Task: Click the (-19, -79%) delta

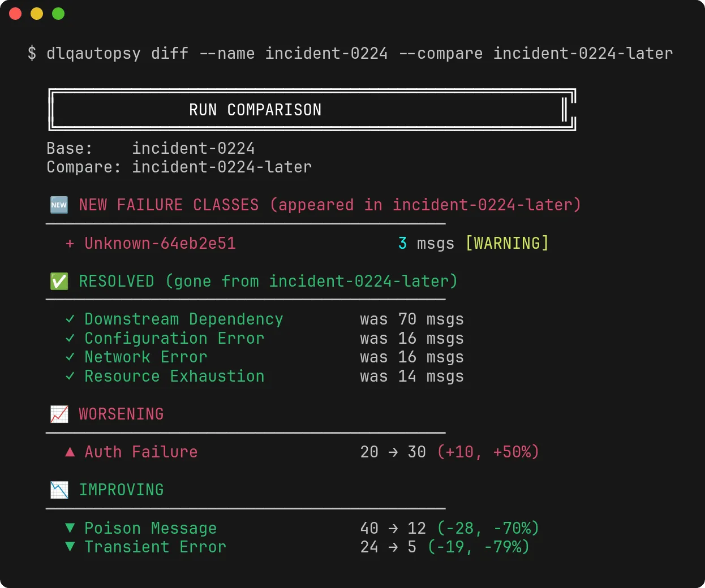Action: pyautogui.click(x=479, y=547)
